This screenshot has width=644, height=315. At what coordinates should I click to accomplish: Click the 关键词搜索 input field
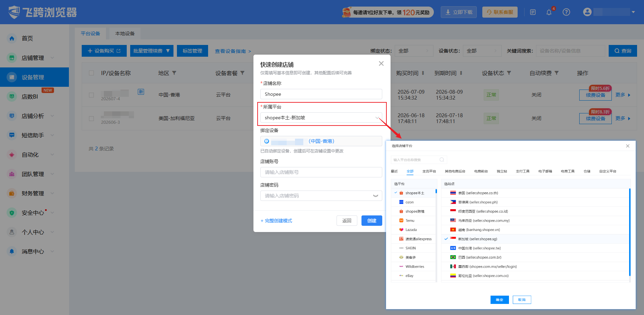pos(571,51)
